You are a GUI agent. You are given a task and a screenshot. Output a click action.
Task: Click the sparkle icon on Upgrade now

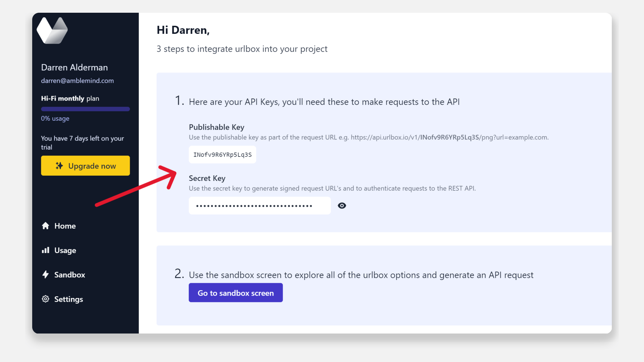59,166
